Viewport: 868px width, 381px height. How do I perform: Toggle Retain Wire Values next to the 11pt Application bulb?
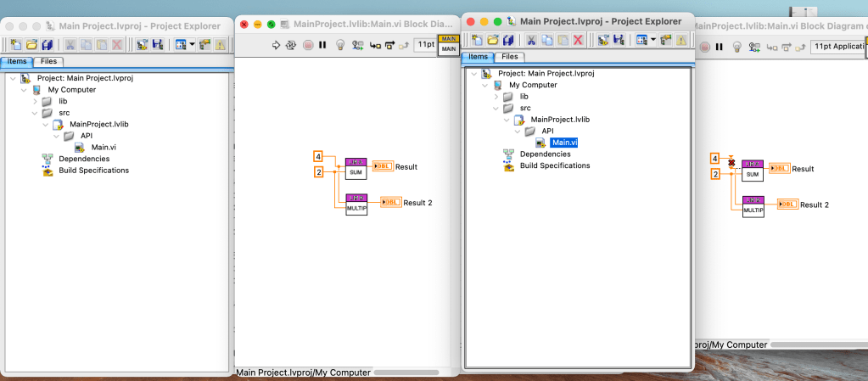(755, 47)
